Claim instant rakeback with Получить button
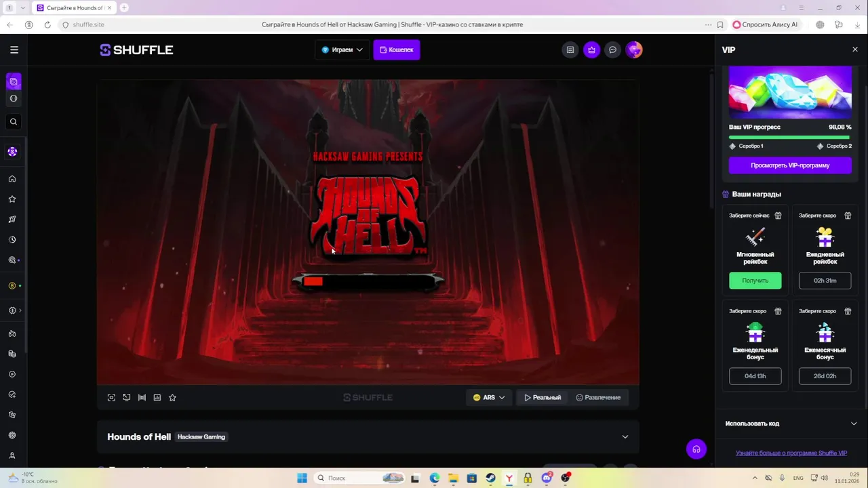The width and height of the screenshot is (868, 488). coord(755,281)
